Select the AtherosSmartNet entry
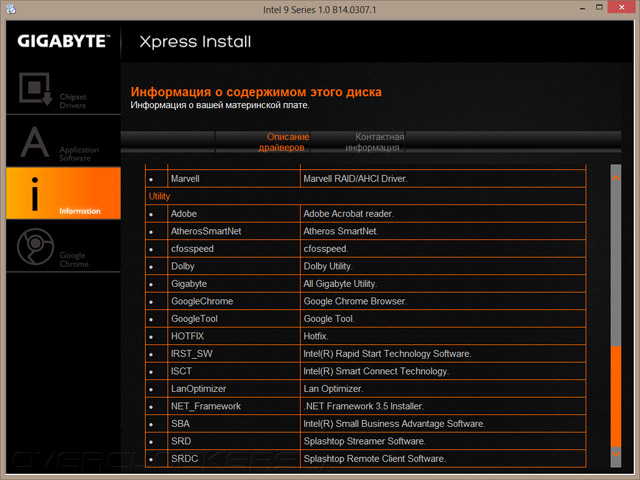The height and width of the screenshot is (480, 640). [x=206, y=231]
